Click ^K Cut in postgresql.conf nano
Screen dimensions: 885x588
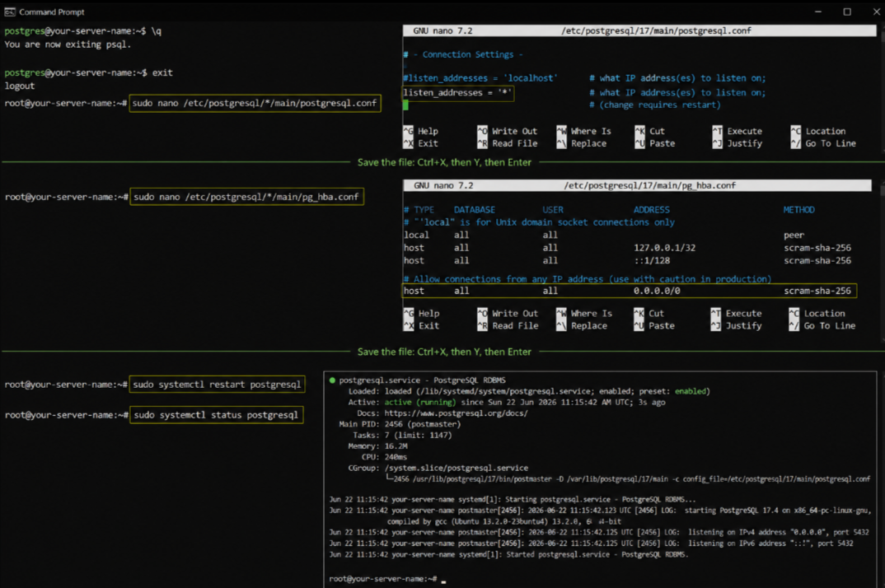(649, 131)
